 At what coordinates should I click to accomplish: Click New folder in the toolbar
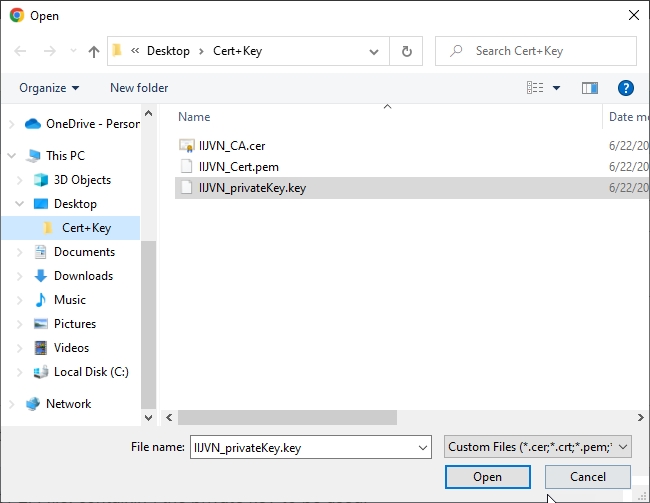tap(139, 88)
